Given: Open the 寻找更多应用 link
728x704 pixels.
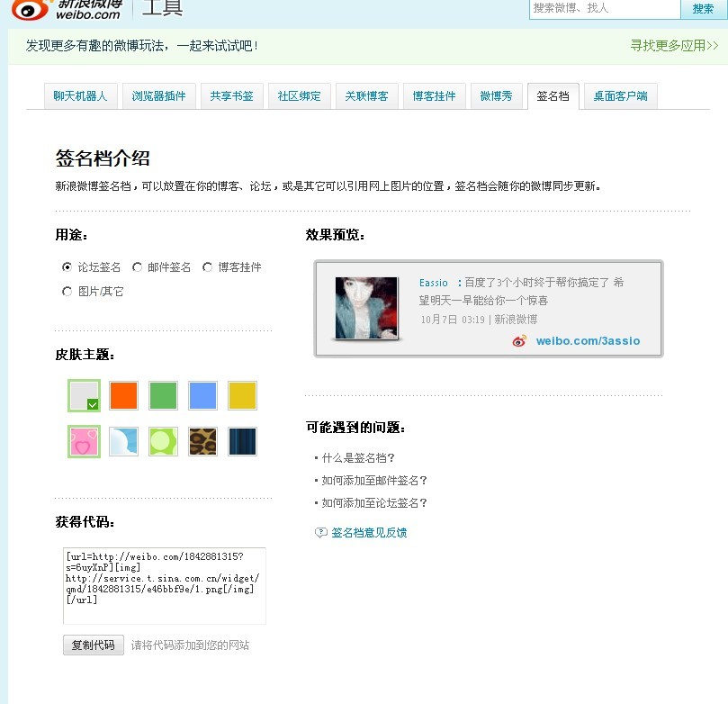Looking at the screenshot, I should [x=673, y=46].
